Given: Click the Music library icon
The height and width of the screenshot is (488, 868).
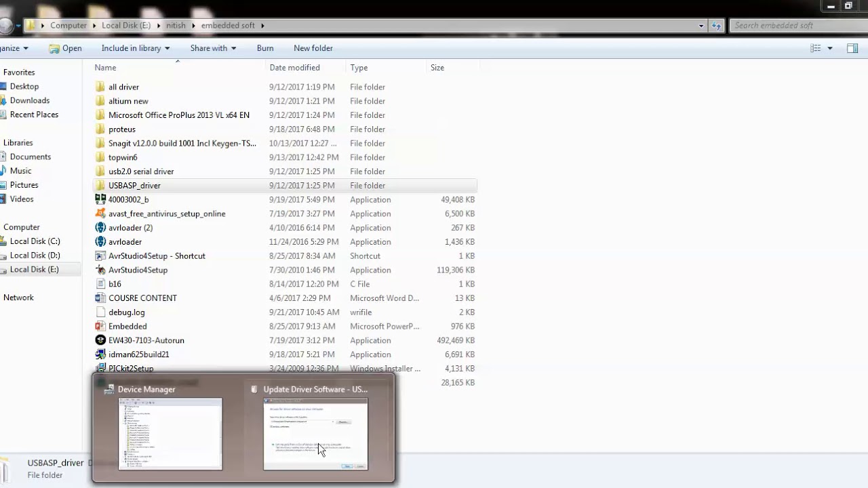Looking at the screenshot, I should click(3, 171).
